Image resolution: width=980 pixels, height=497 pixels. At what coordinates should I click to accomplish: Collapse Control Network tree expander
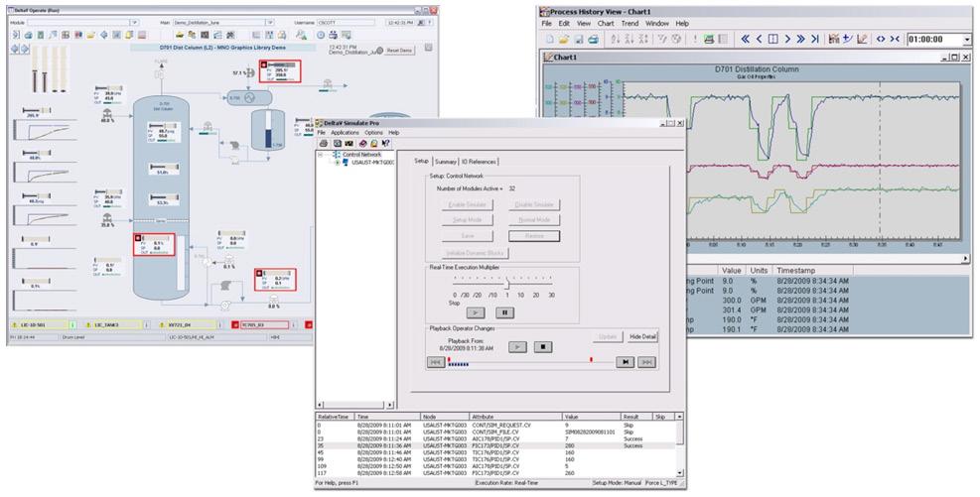pos(320,154)
